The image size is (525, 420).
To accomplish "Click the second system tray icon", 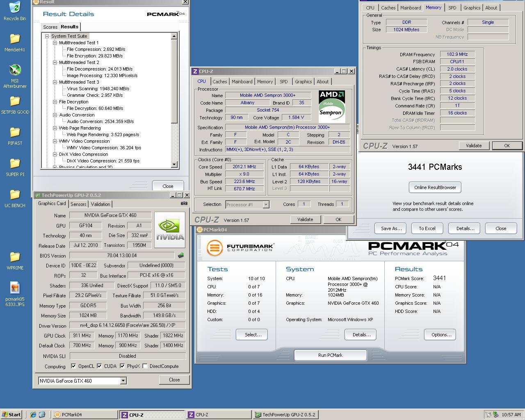I will (x=495, y=415).
